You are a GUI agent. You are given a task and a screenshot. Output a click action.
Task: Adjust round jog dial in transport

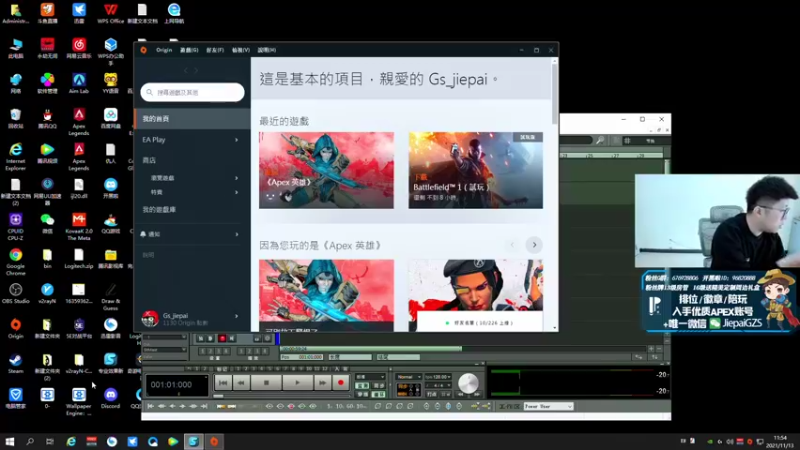point(468,383)
